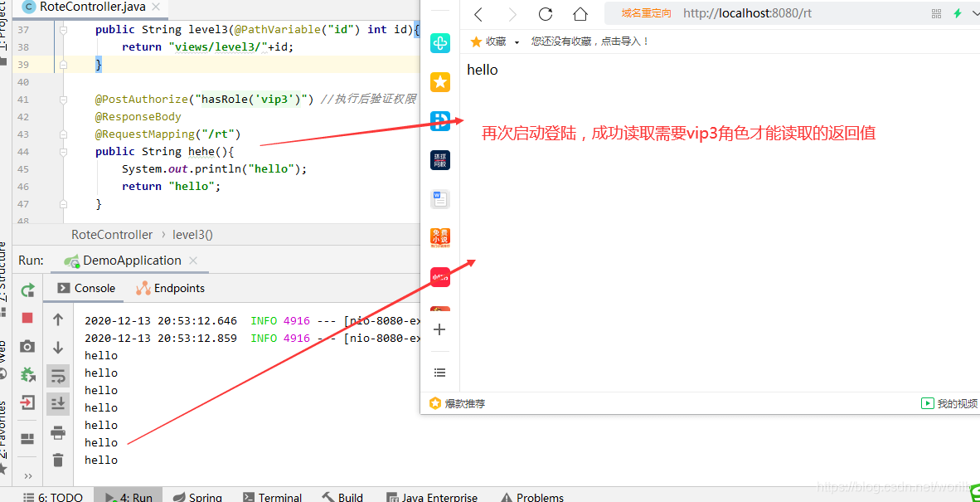Image resolution: width=980 pixels, height=502 pixels.
Task: Select the RoteController.java editor tab
Action: coord(91,7)
